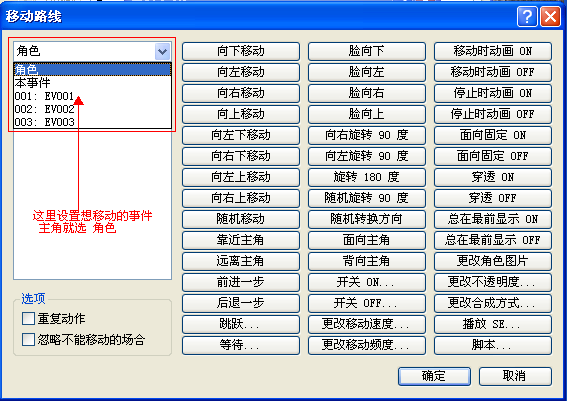Screen dimensions: 567x401
Task: Choose 本事件 from the list
Action: coord(92,82)
